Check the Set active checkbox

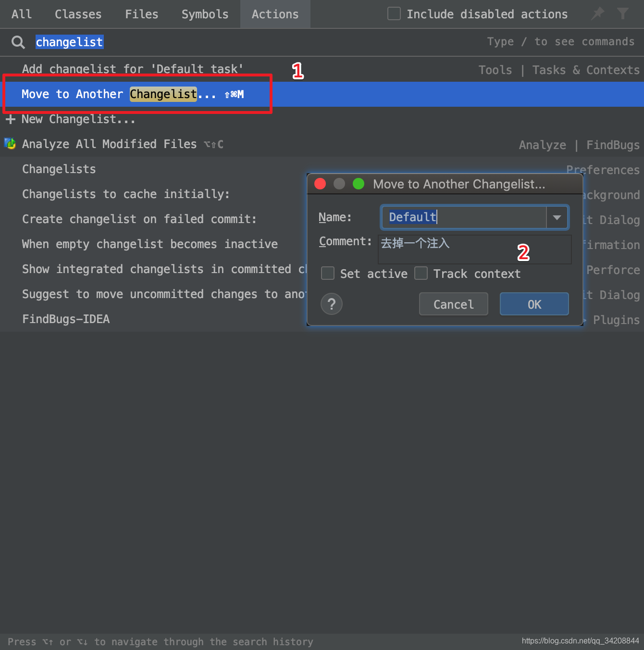tap(327, 273)
